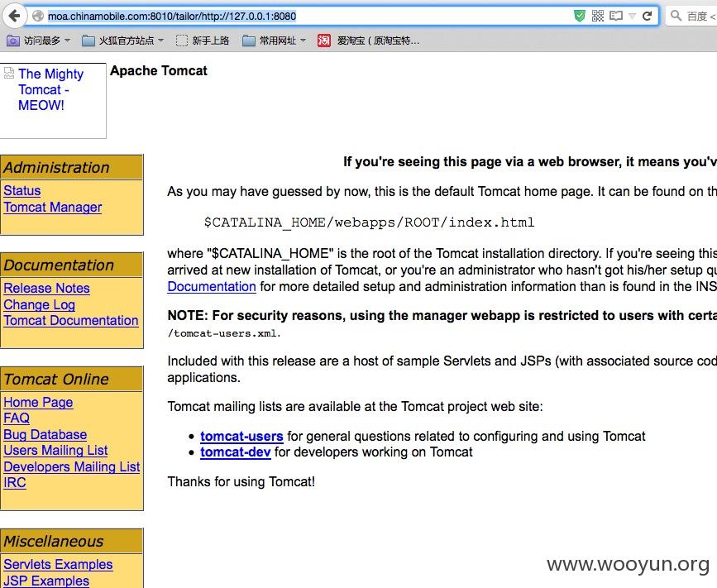Open the IRC link
The height and width of the screenshot is (588, 717).
tap(15, 482)
